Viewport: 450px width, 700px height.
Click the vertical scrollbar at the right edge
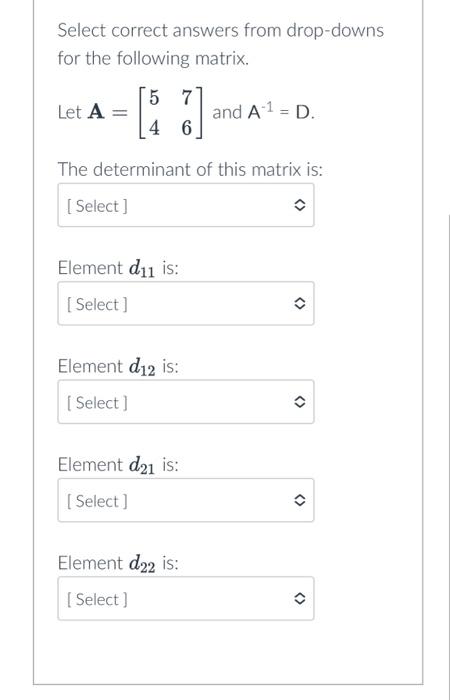click(448, 457)
